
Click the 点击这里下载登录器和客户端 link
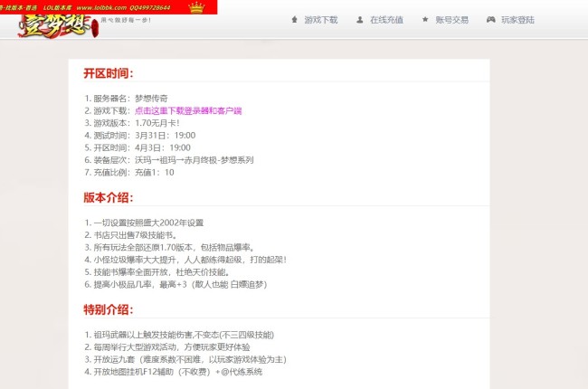[188, 110]
